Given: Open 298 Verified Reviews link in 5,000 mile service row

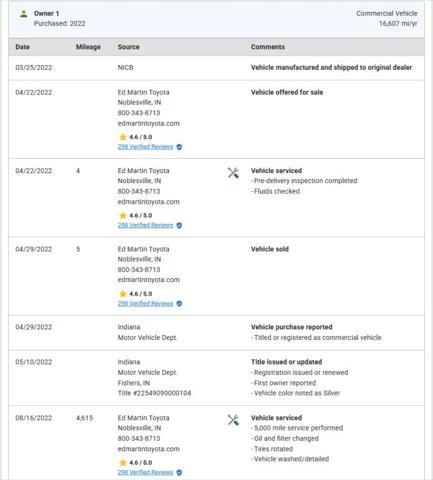Looking at the screenshot, I should click(145, 472).
